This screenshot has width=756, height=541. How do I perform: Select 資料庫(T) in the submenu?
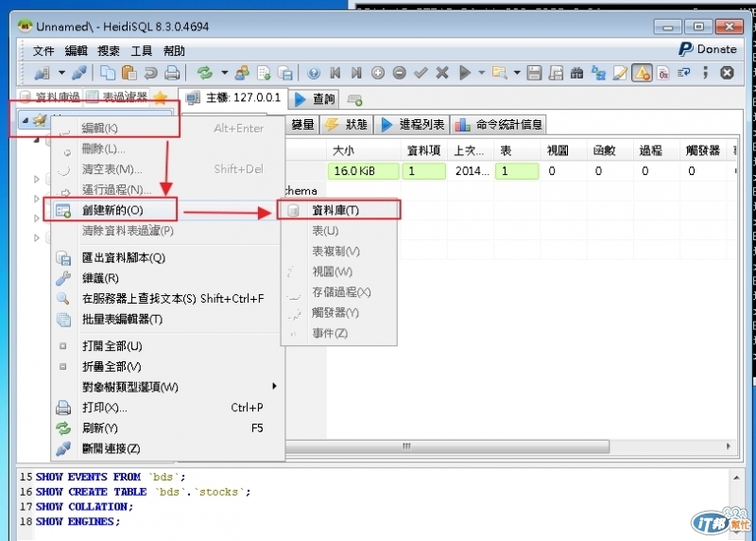click(x=339, y=210)
